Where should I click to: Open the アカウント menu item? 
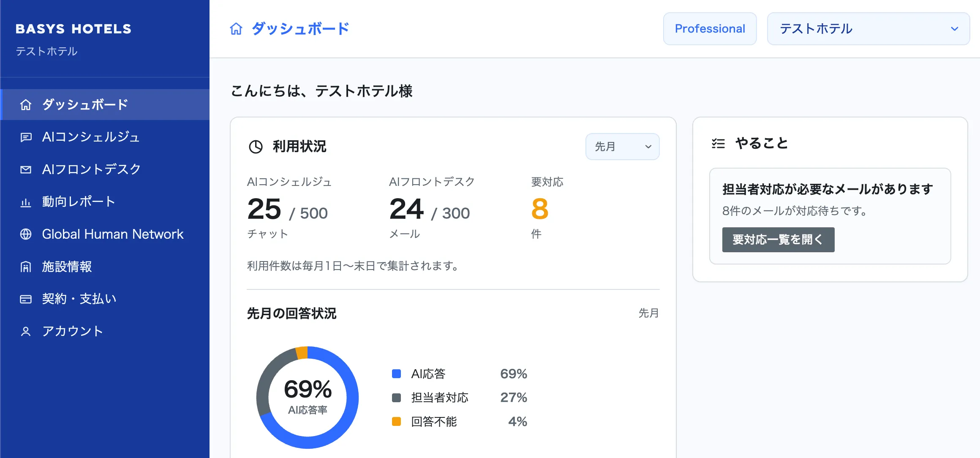tap(105, 331)
